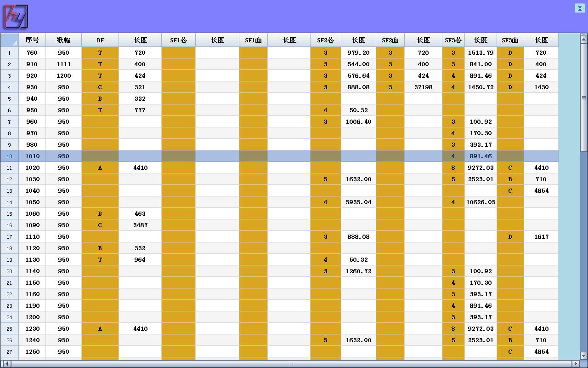
Task: Click the 序号 cell with value 1090
Action: tap(32, 225)
